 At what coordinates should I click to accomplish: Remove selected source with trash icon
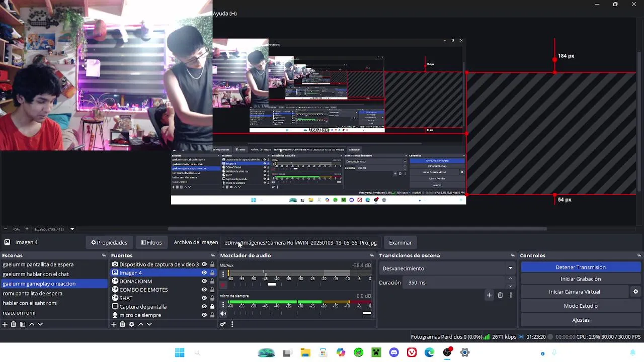click(122, 324)
